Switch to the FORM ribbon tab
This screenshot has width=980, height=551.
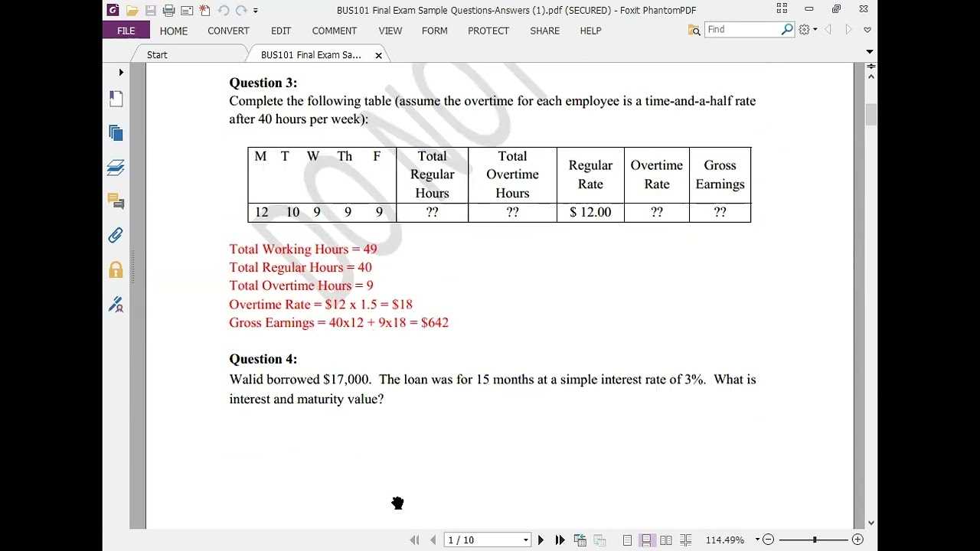pyautogui.click(x=435, y=31)
